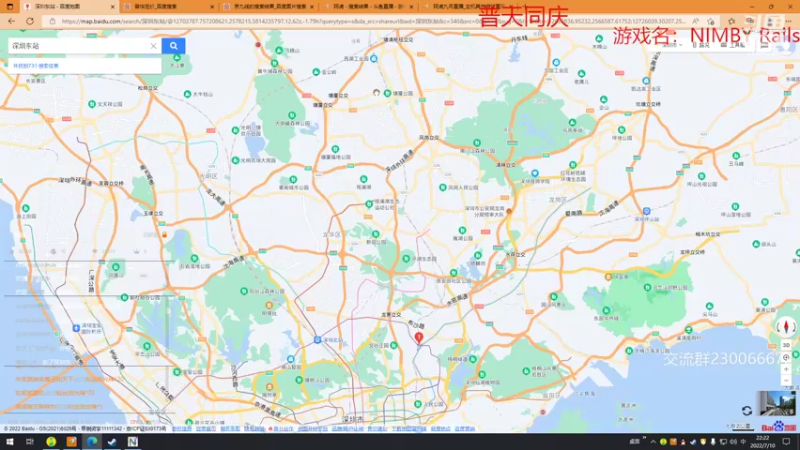
Task: Click the 深圳宝安国际机场 airport icon
Action: pyautogui.click(x=76, y=328)
